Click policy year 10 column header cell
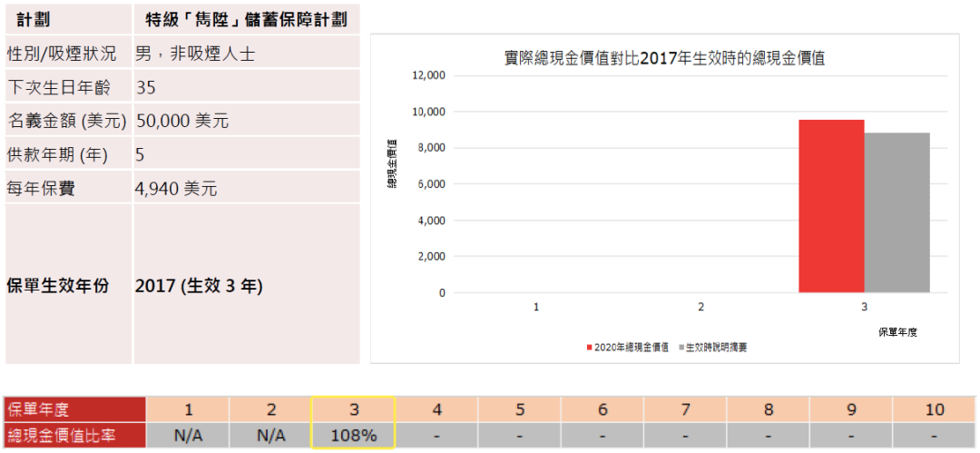980x453 pixels. click(934, 409)
